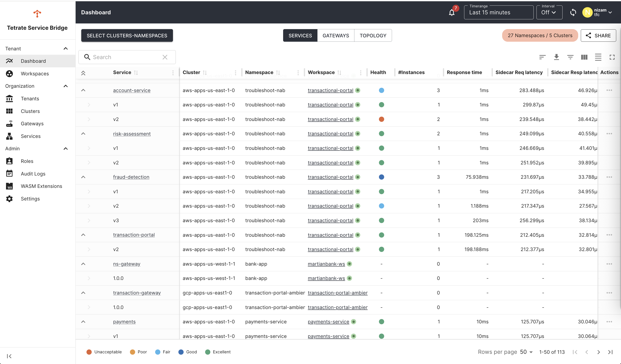621x364 pixels.
Task: Open the column visibility settings
Action: click(584, 57)
